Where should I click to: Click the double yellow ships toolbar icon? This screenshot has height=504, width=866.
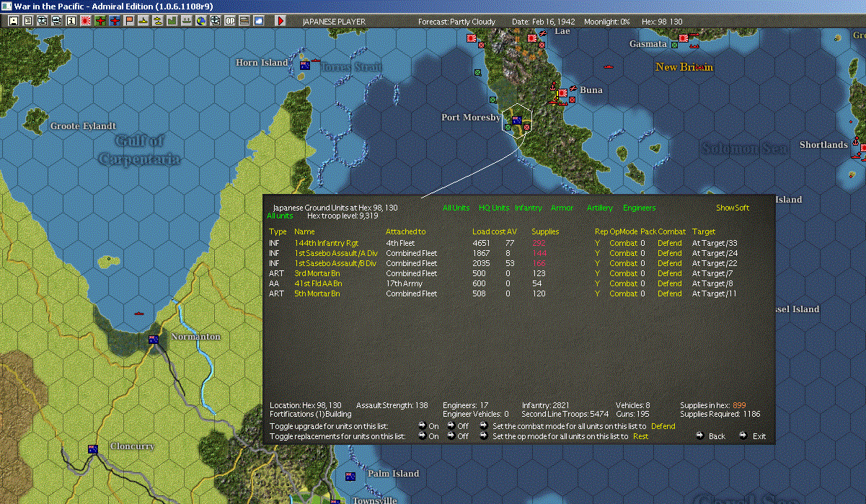157,21
